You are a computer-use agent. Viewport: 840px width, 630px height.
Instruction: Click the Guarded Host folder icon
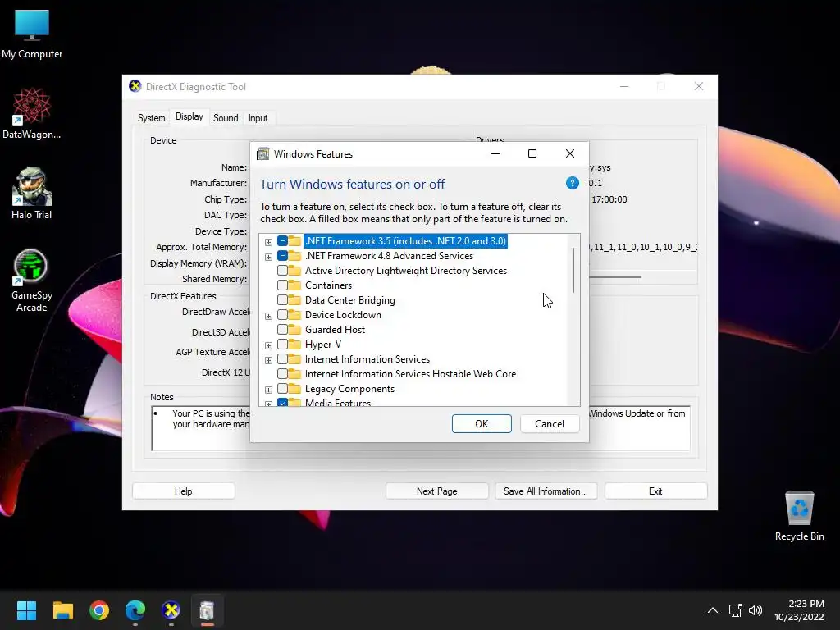(x=294, y=330)
